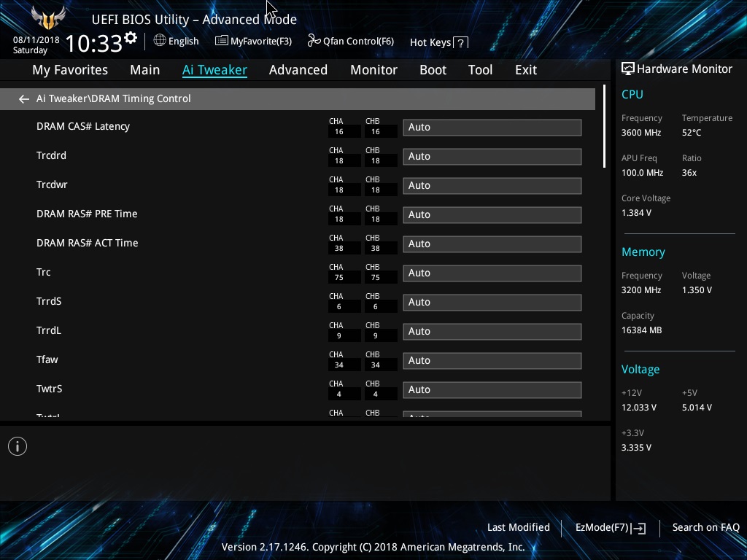Open the clock settings gear icon
This screenshot has height=560, width=747.
[x=131, y=37]
